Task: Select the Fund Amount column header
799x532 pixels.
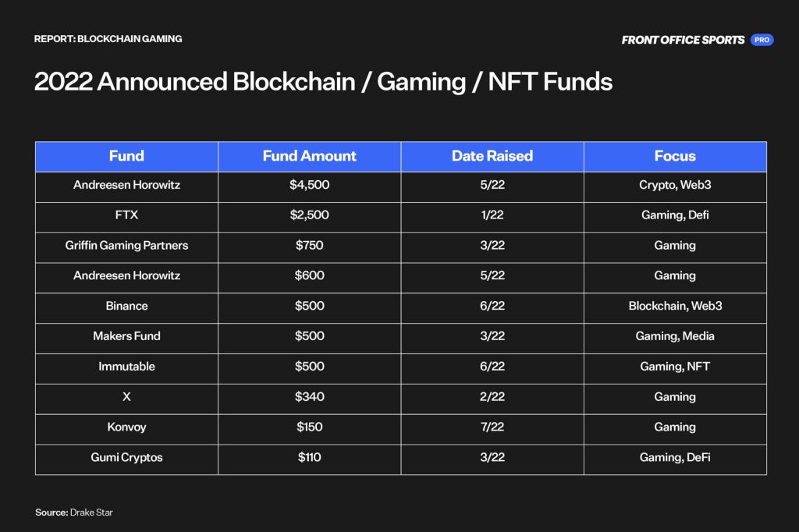Action: 309,157
